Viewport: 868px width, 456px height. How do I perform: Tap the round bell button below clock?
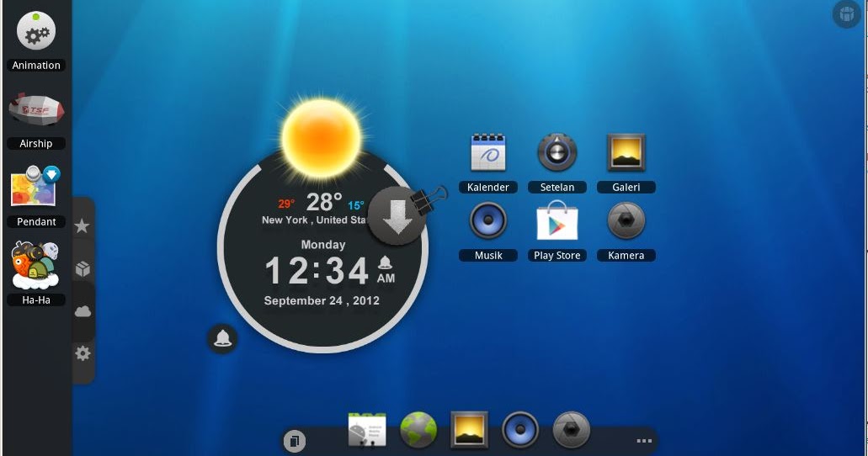222,339
